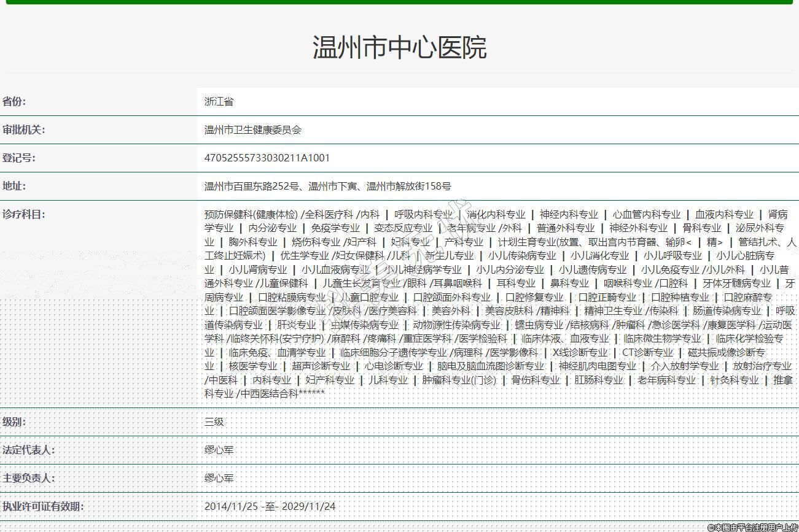
Task: Select the 执业许可证有效期 field label
Action: (x=42, y=507)
